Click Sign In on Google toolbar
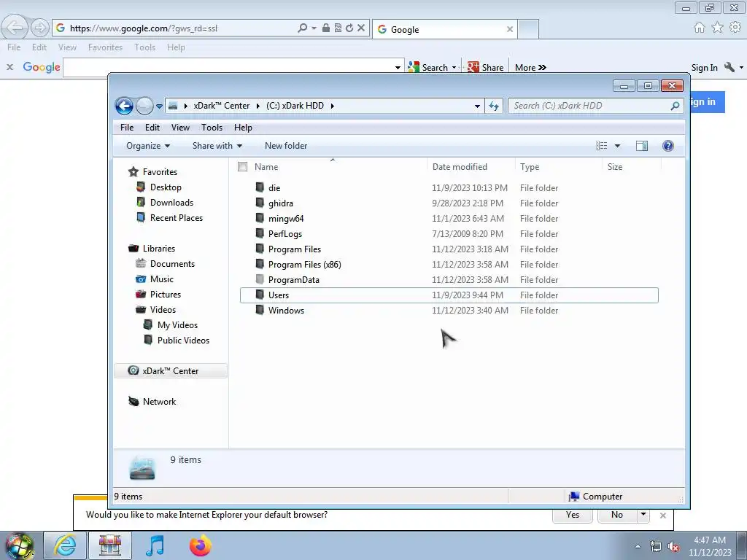The width and height of the screenshot is (747, 560). point(704,68)
